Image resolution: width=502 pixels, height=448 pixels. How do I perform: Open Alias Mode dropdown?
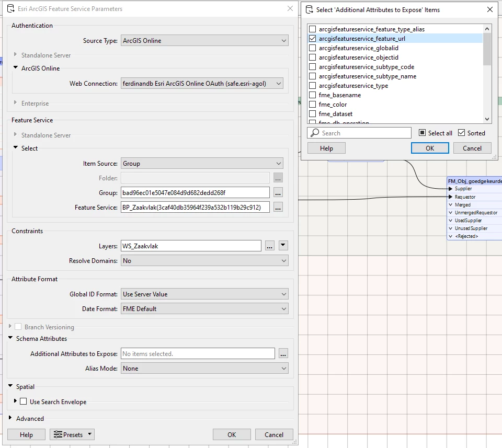(x=204, y=369)
